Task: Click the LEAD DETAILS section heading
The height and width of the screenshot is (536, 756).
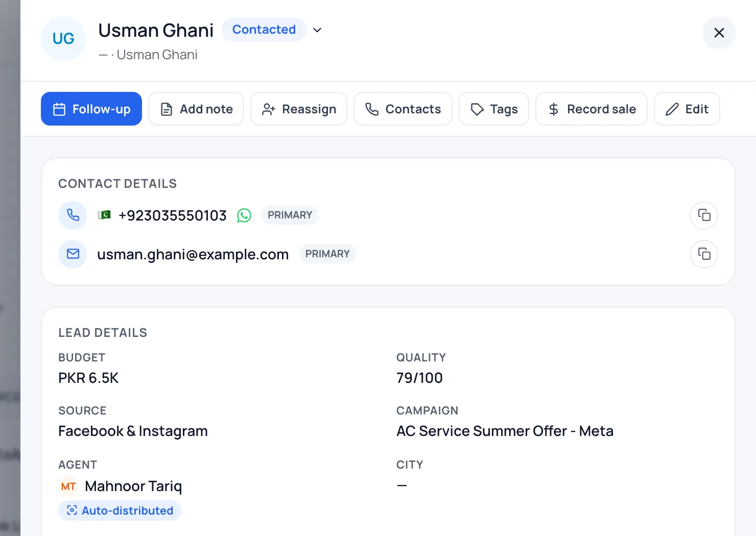Action: pos(103,333)
